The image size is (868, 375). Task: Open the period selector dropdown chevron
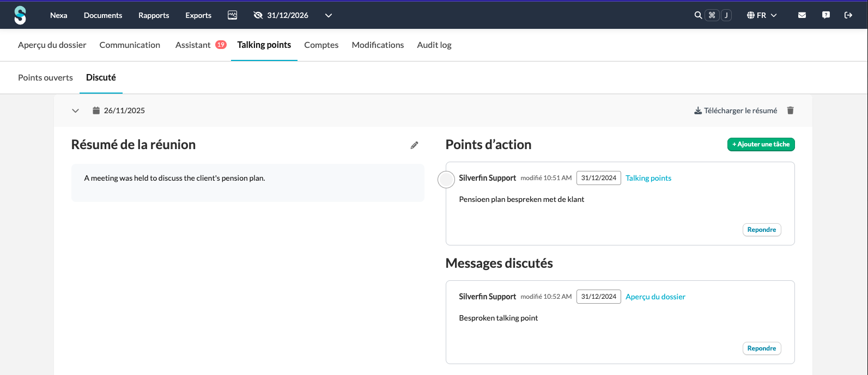point(329,15)
